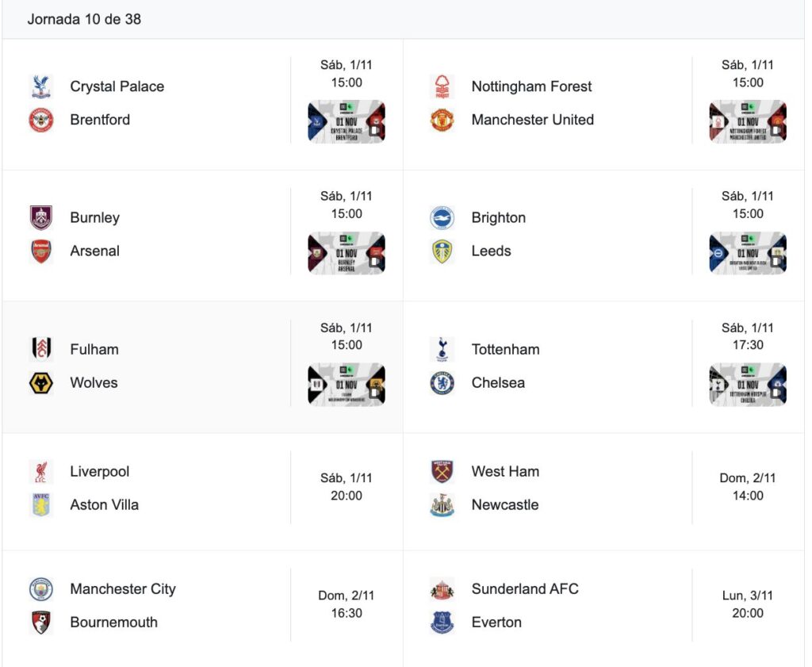Click the Jornada 10 de 38 header
The width and height of the screenshot is (812, 667).
click(x=84, y=19)
